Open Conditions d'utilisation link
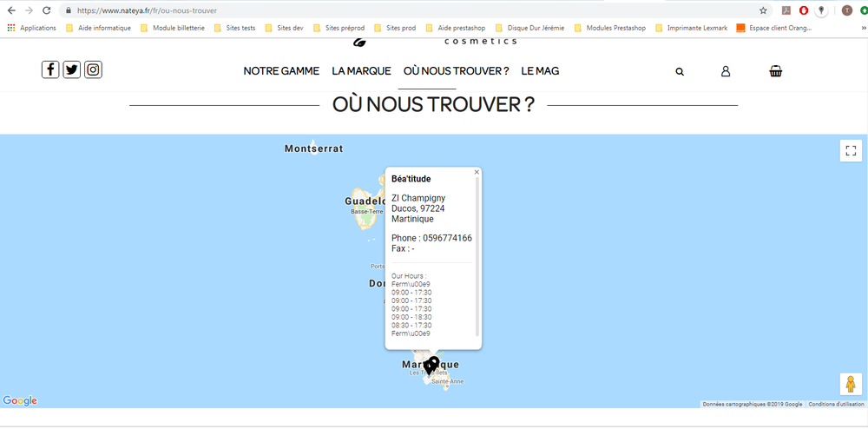The height and width of the screenshot is (429, 868). 836,404
